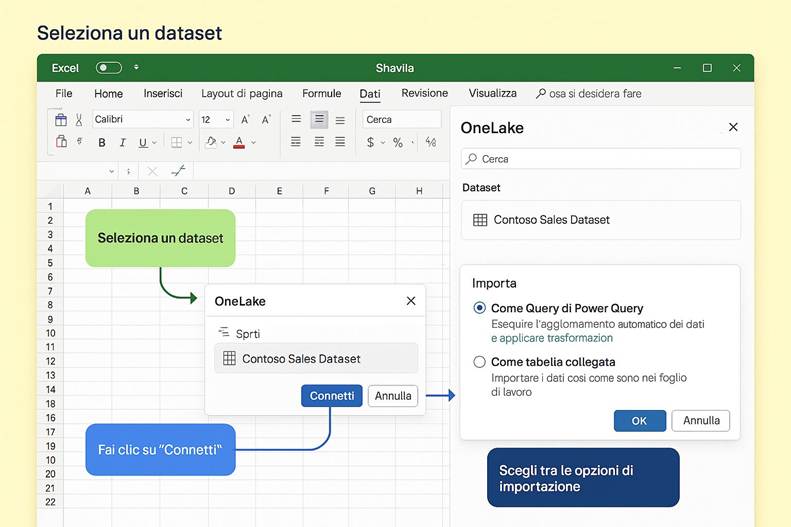Screen dimensions: 791x527
Task: Open the Dati ribbon tab
Action: [x=370, y=93]
